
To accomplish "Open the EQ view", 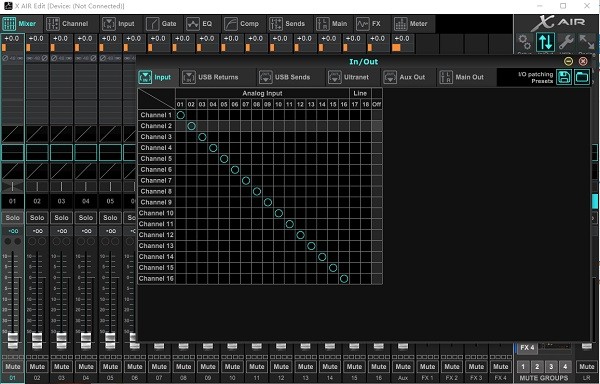I will (x=199, y=24).
